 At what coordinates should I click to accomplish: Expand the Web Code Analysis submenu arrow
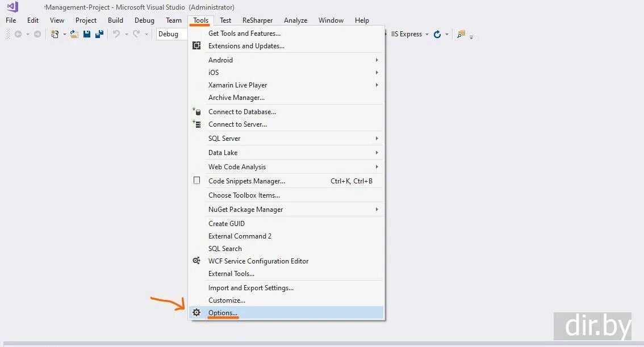[377, 167]
